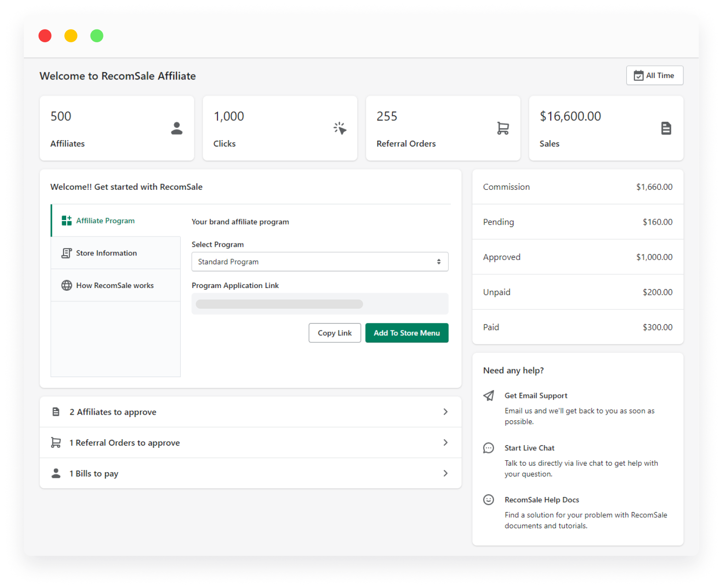Click the Copy Link button

pyautogui.click(x=335, y=333)
